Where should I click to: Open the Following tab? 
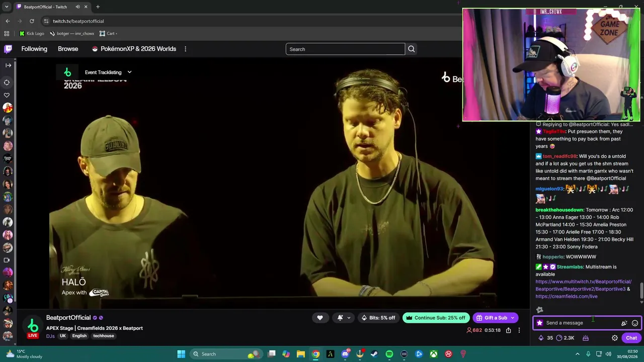click(x=34, y=49)
